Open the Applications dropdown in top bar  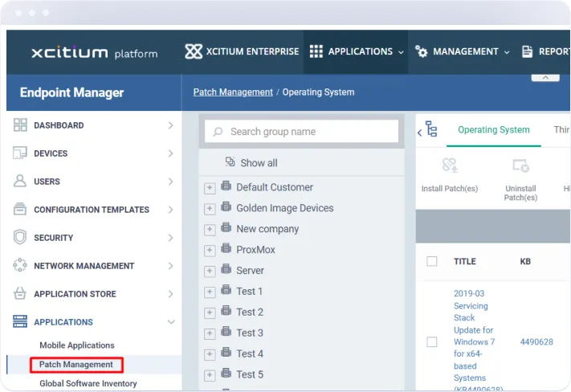point(356,51)
